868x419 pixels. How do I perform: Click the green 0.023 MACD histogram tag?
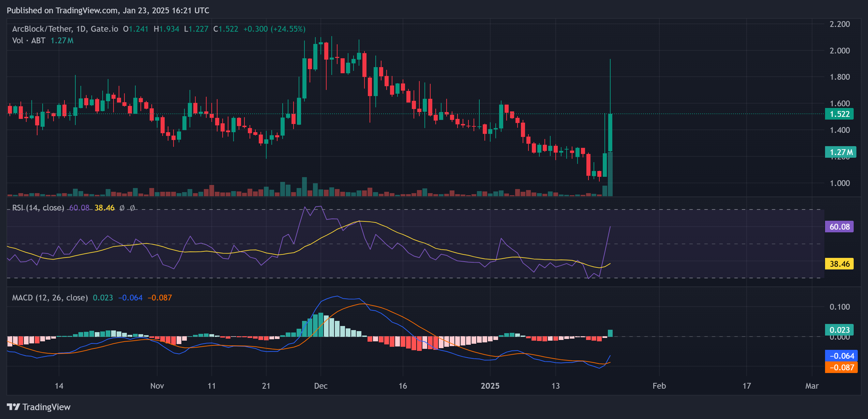(x=839, y=330)
